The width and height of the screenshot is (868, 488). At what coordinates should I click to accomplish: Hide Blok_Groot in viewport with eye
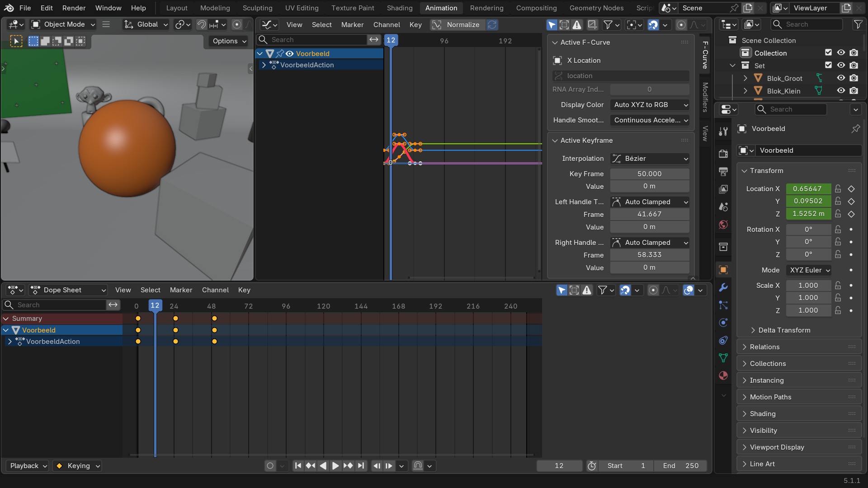coord(841,78)
